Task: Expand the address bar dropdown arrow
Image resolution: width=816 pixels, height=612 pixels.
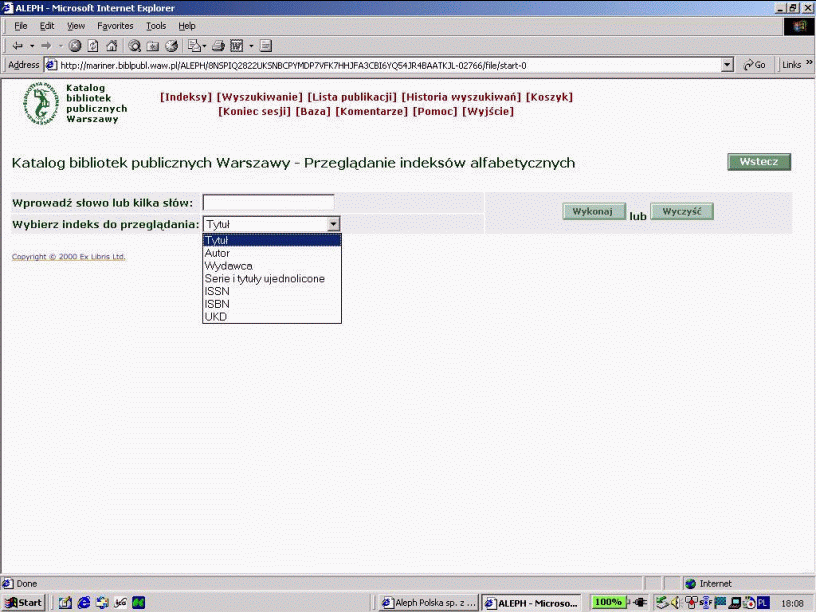Action: tap(727, 65)
